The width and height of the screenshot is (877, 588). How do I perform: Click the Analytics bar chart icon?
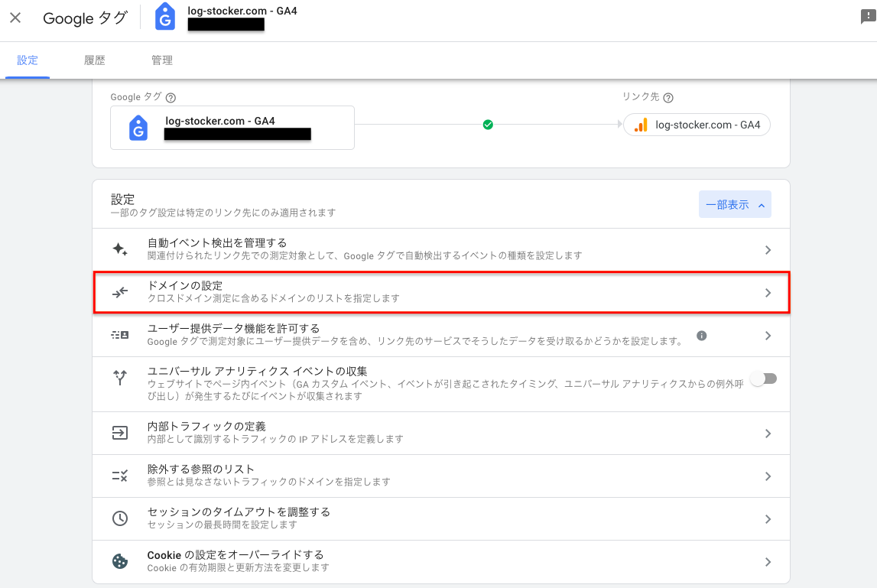click(x=641, y=125)
